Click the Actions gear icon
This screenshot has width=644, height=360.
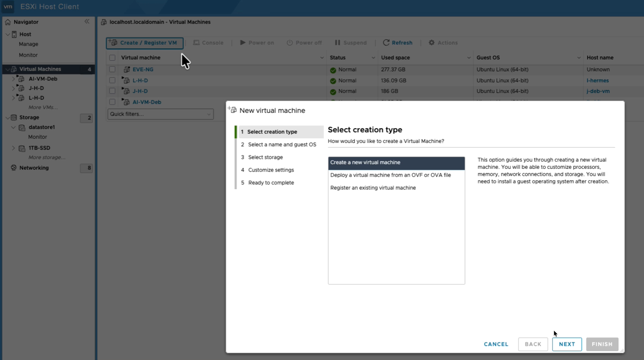coord(431,43)
